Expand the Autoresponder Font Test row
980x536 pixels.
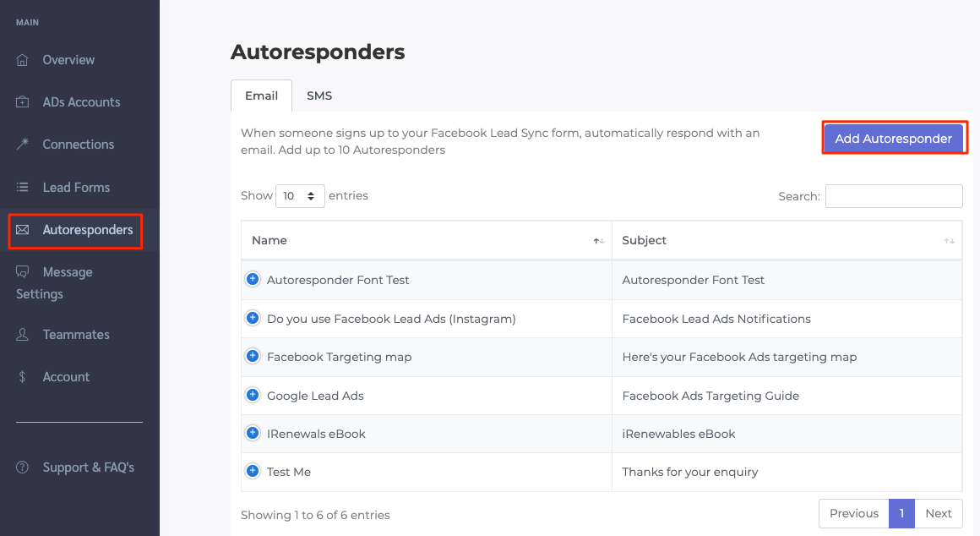click(x=253, y=280)
